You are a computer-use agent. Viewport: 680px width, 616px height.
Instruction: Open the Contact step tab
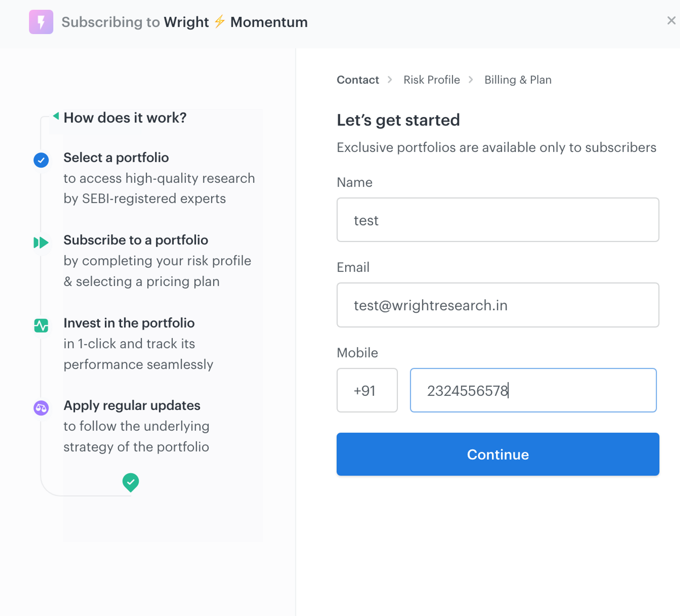358,80
